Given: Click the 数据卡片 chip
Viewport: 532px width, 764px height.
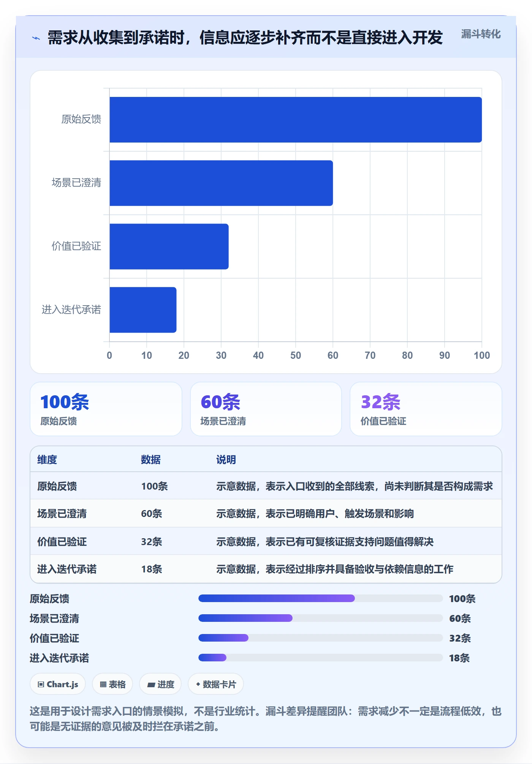Looking at the screenshot, I should click(216, 684).
